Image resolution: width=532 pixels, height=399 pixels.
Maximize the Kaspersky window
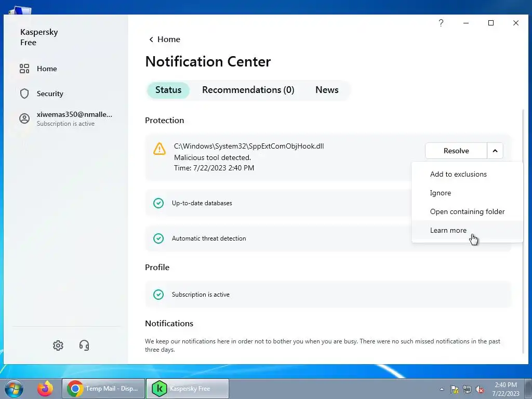pos(491,23)
